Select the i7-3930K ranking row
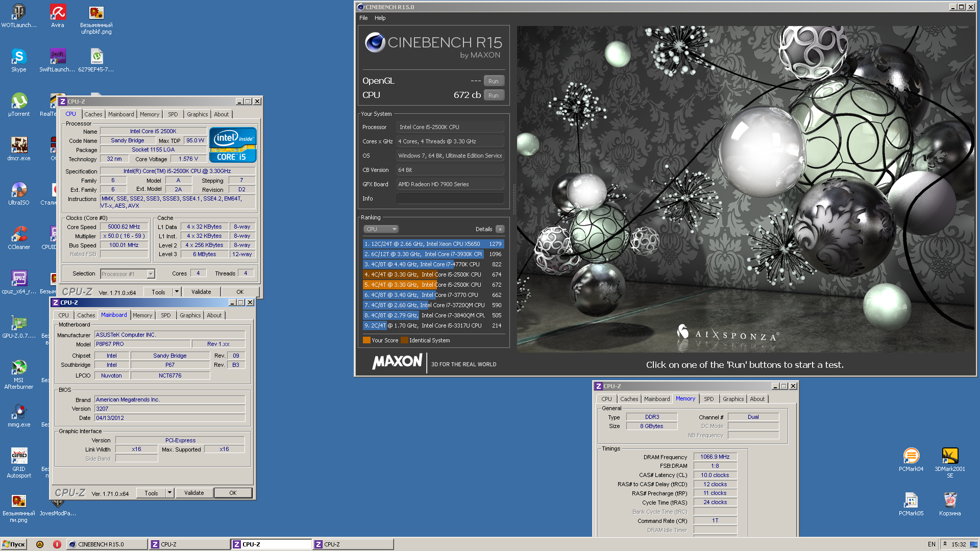The width and height of the screenshot is (980, 551). [433, 254]
